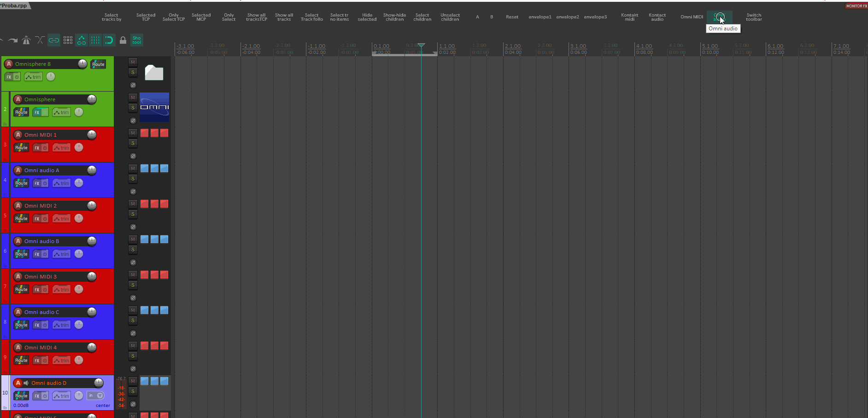The width and height of the screenshot is (868, 418).
Task: Solo the Omnisphere 8 track
Action: (x=133, y=72)
